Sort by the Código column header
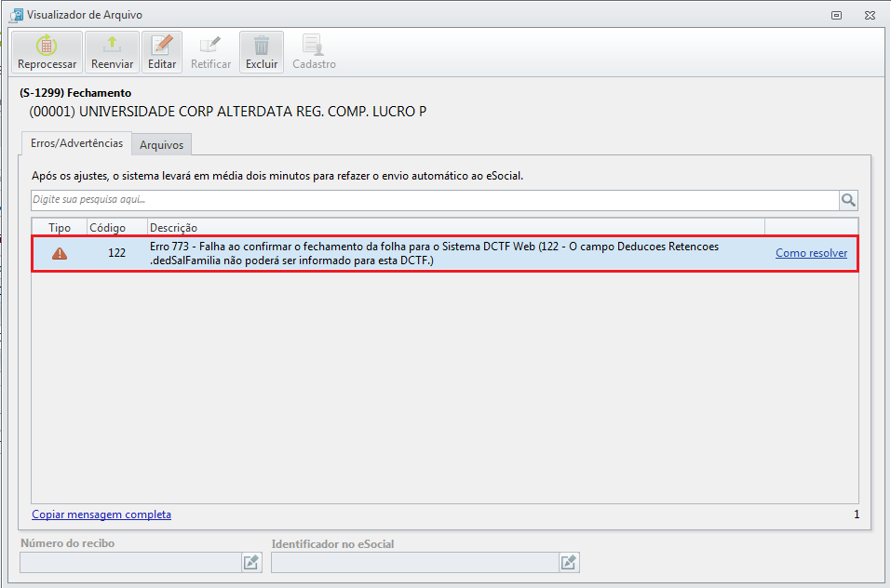891x588 pixels. pos(117,228)
